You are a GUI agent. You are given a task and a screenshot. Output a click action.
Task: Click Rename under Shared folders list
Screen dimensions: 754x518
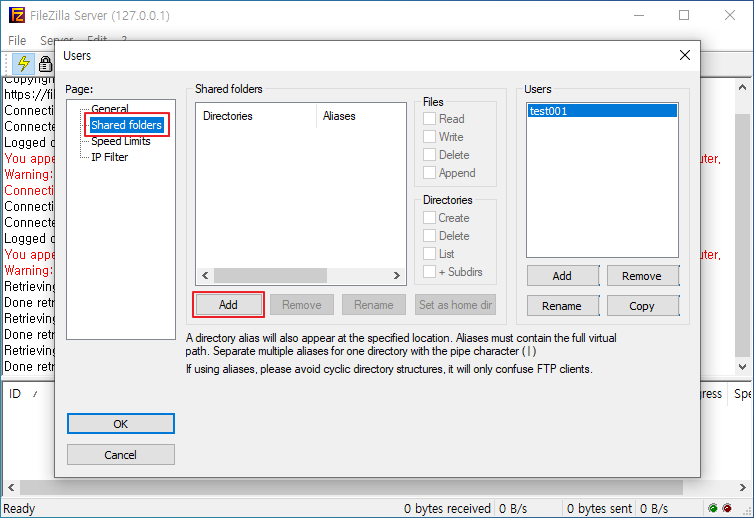tap(374, 305)
